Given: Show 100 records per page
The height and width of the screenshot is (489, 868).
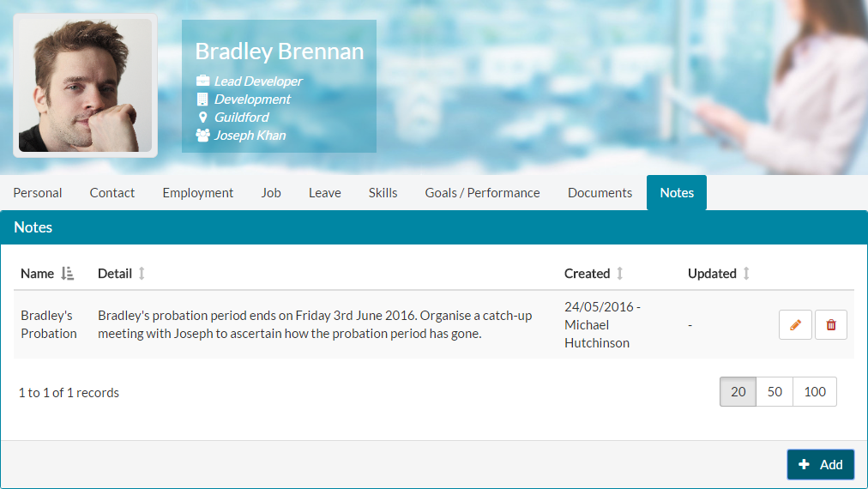Looking at the screenshot, I should [x=815, y=391].
